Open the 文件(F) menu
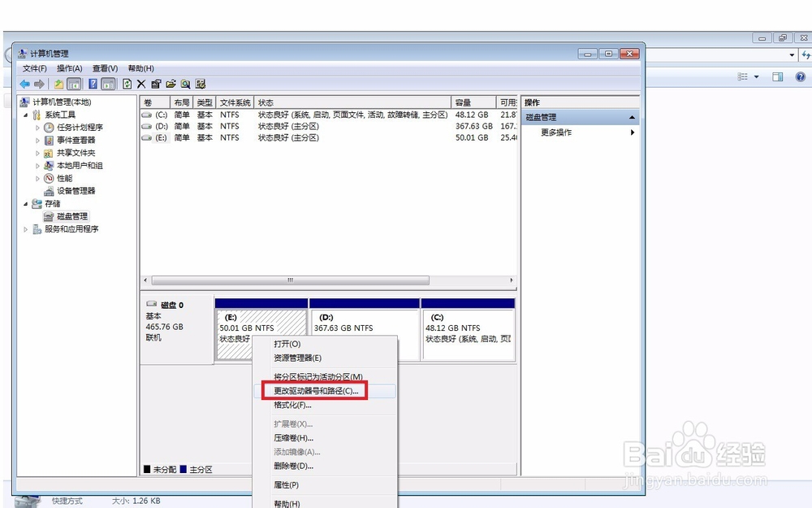The width and height of the screenshot is (812, 508). (x=35, y=68)
